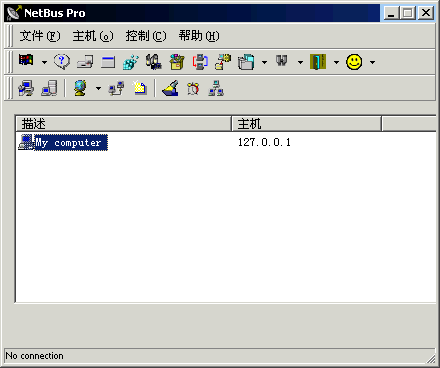This screenshot has height=368, width=440.
Task: Click the new yellow note with sparkle icon
Action: pyautogui.click(x=139, y=88)
